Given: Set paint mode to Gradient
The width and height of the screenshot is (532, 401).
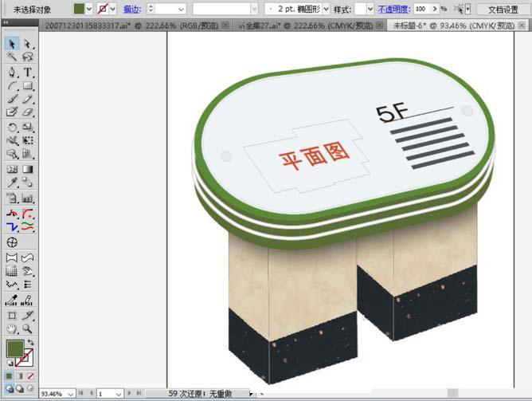Looking at the screenshot, I should click(x=20, y=375).
